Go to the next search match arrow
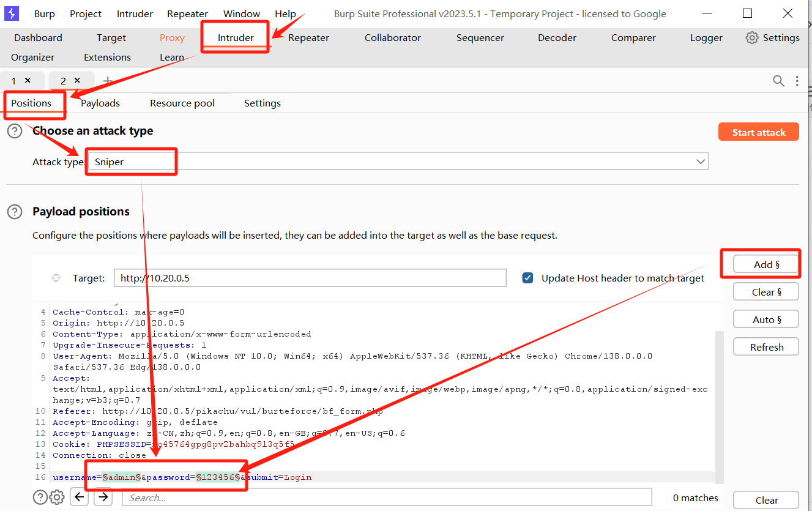This screenshot has width=812, height=511. point(103,497)
